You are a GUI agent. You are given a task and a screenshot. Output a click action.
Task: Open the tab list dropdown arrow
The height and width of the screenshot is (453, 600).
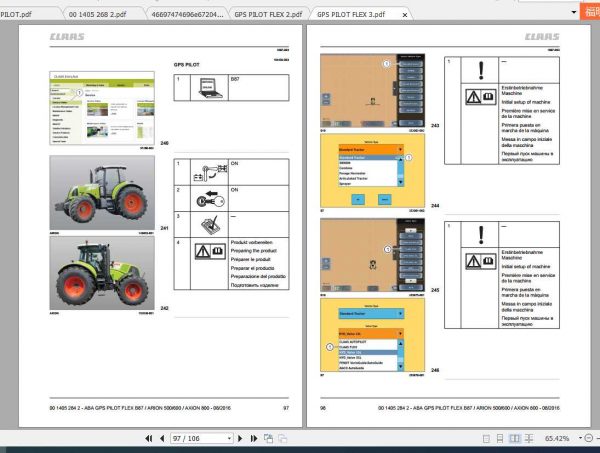(x=574, y=12)
